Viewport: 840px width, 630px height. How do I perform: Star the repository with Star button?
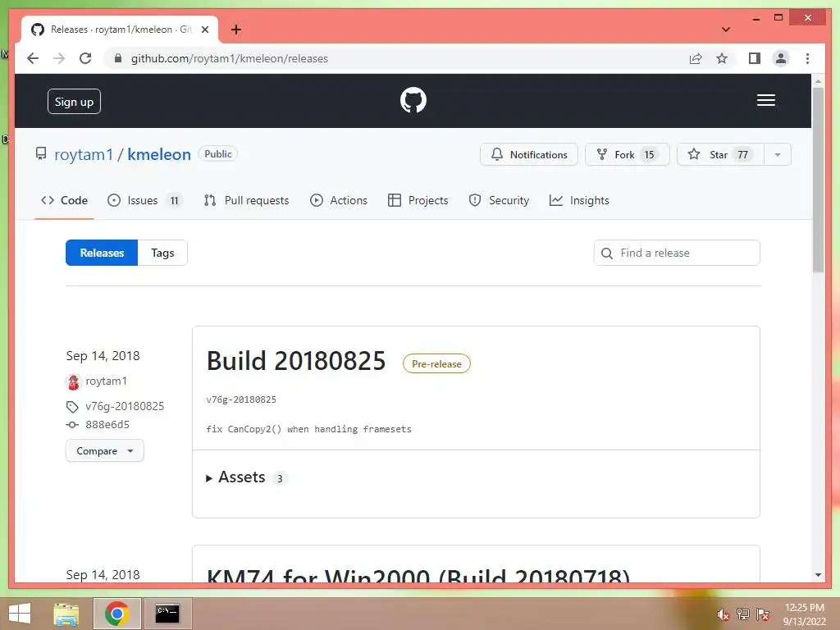pos(720,154)
